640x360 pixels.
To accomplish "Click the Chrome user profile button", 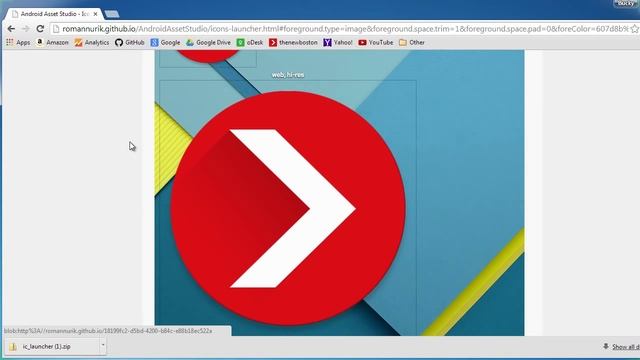I will point(626,4).
